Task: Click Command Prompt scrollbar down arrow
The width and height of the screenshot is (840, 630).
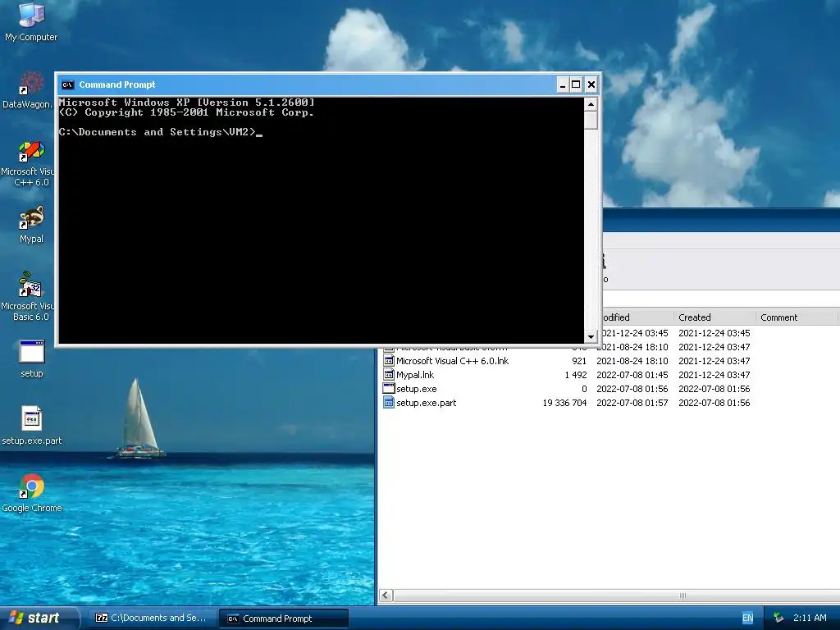Action: point(591,336)
